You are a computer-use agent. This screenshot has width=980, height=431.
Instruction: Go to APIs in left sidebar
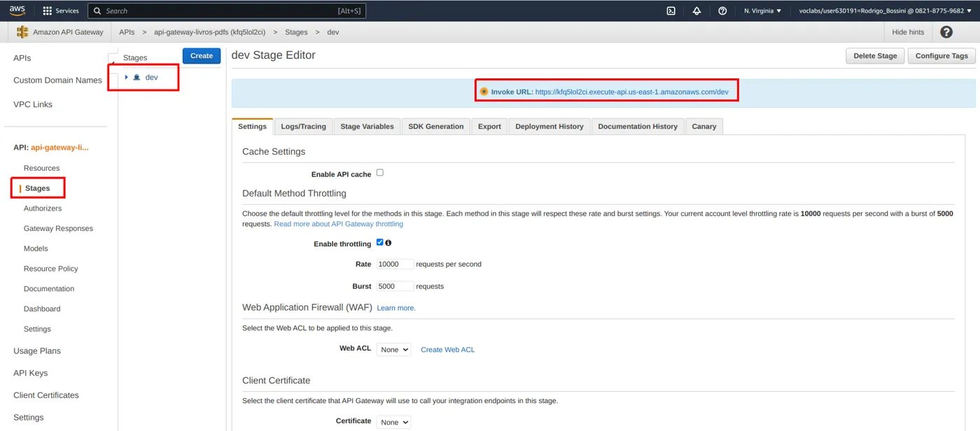22,58
